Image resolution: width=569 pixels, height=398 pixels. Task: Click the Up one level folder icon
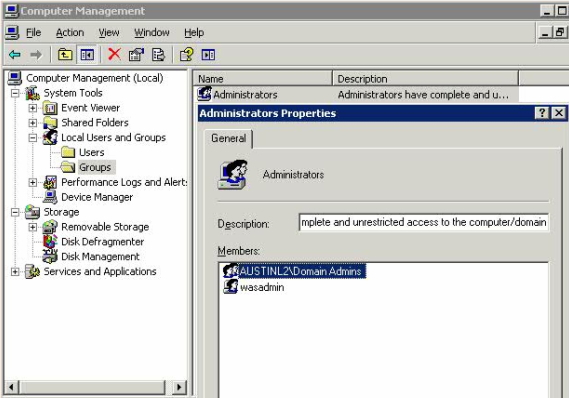(x=65, y=55)
